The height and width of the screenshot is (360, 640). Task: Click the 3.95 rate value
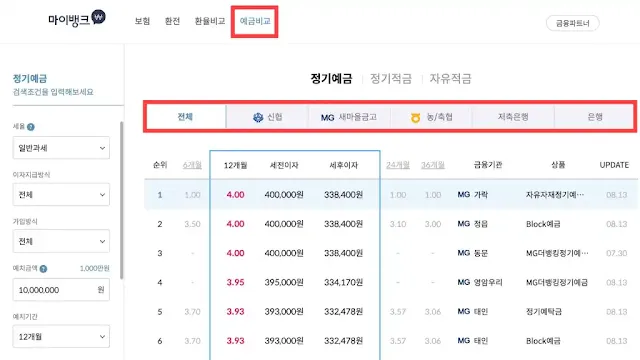[x=236, y=282]
